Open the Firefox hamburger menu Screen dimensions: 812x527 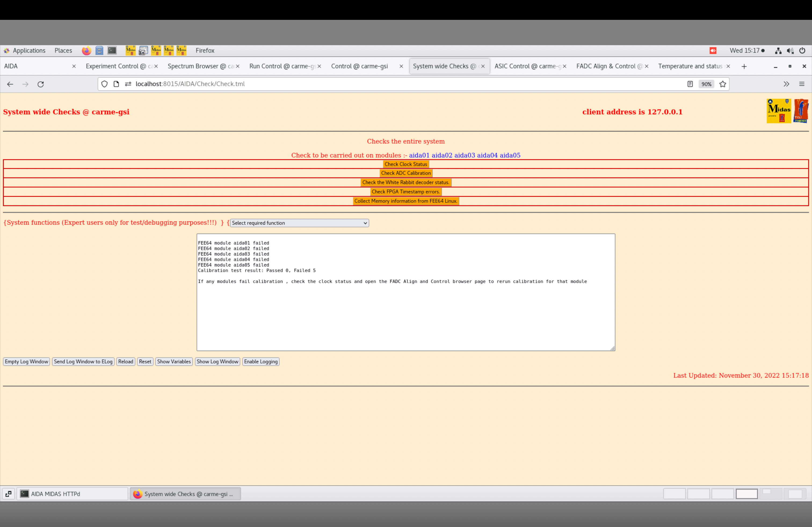(802, 84)
